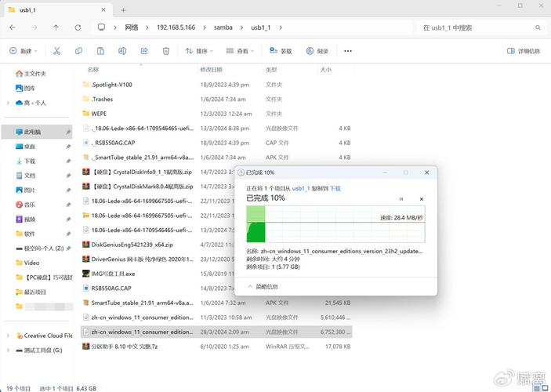This screenshot has width=551, height=392.
Task: Select 此电脑 in the sidebar
Action: (x=37, y=132)
